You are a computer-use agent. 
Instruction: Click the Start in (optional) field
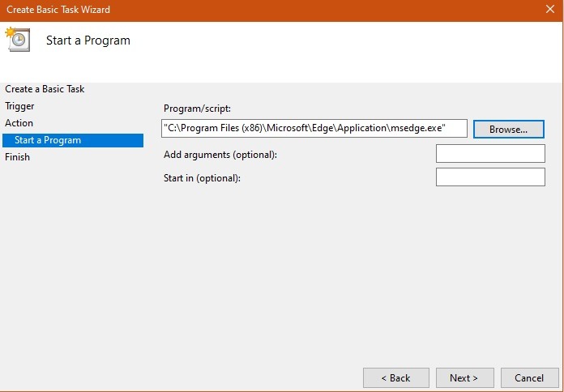tap(490, 177)
